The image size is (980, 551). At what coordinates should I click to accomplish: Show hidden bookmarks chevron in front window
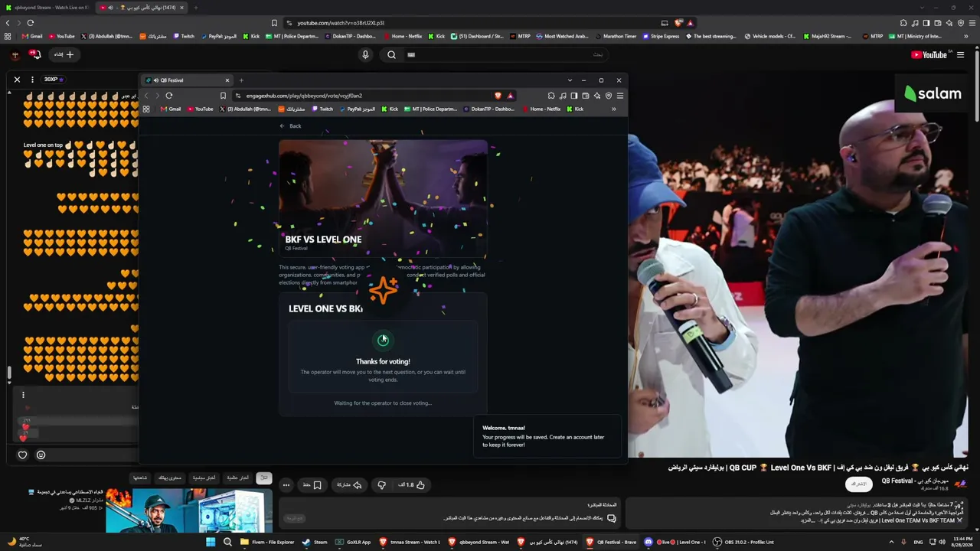[x=613, y=109]
